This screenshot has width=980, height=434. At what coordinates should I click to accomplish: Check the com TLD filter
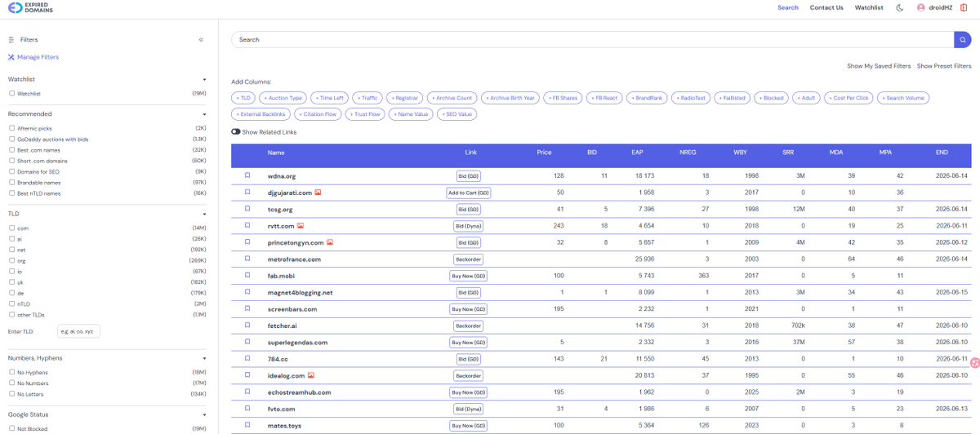(11, 228)
